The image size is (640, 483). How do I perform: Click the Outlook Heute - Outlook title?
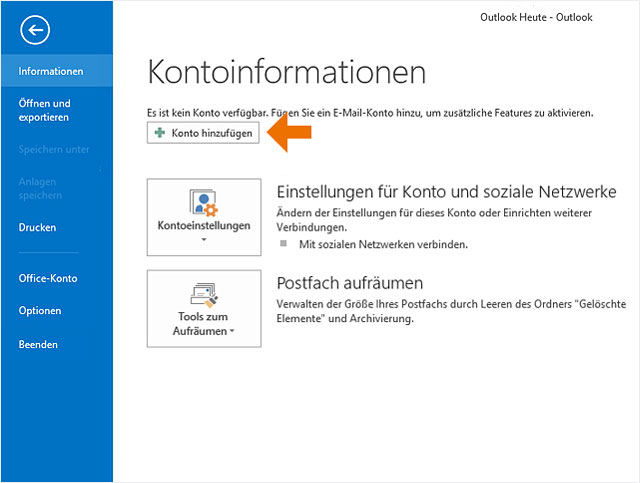(x=536, y=17)
